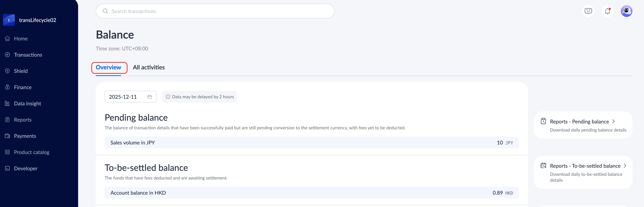Click the Developer terminal icon

click(x=8, y=168)
